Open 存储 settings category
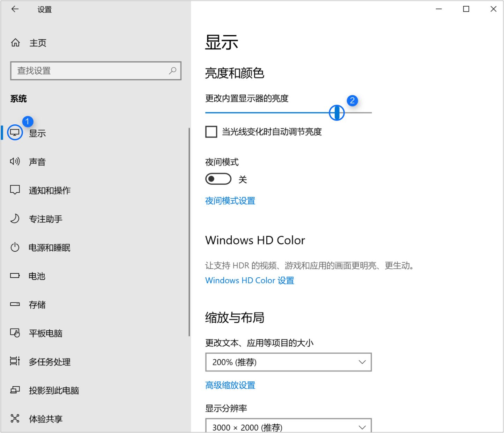The image size is (504, 433). click(37, 305)
